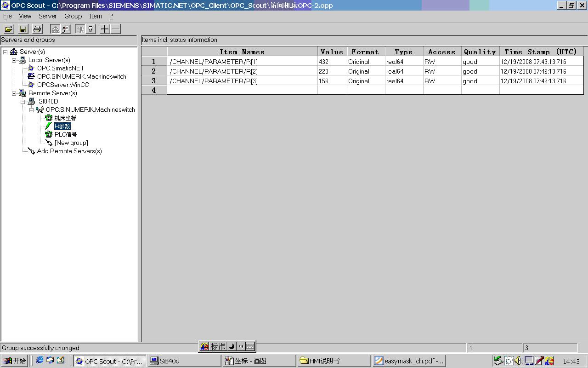Click the Access column header
The width and height of the screenshot is (588, 368).
pos(442,52)
